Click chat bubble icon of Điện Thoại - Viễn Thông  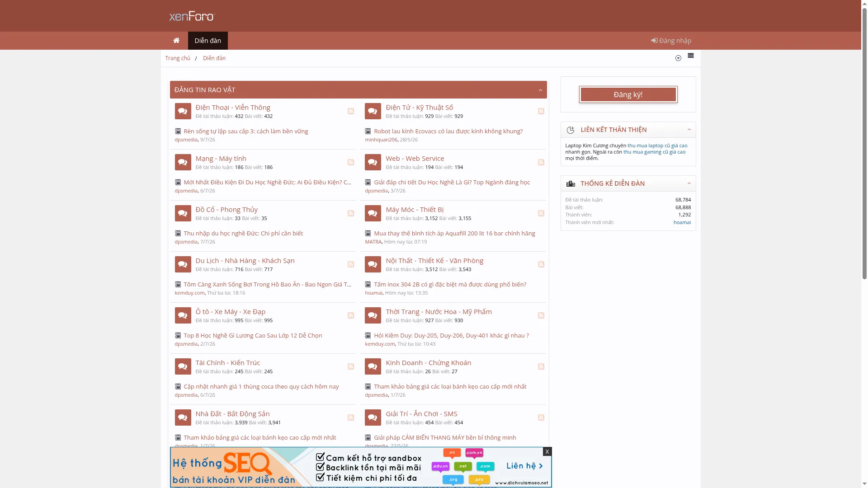[x=183, y=111]
